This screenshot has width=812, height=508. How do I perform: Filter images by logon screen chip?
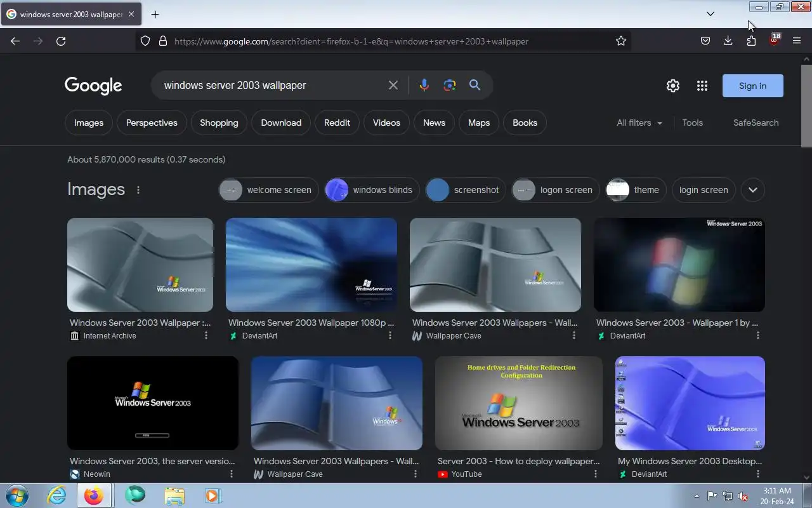(556, 190)
